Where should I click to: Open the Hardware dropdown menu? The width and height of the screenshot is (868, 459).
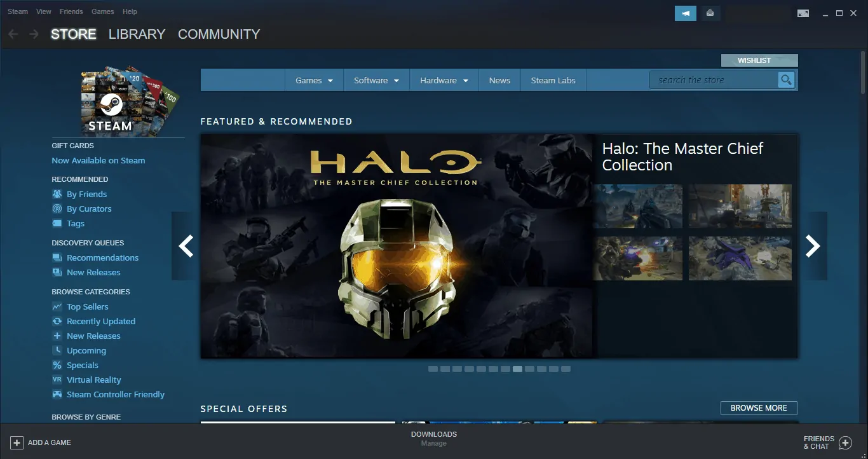tap(444, 80)
